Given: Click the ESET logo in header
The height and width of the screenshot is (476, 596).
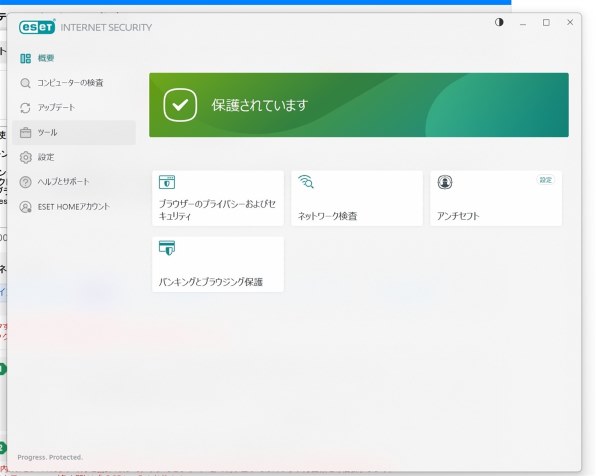Looking at the screenshot, I should (37, 27).
